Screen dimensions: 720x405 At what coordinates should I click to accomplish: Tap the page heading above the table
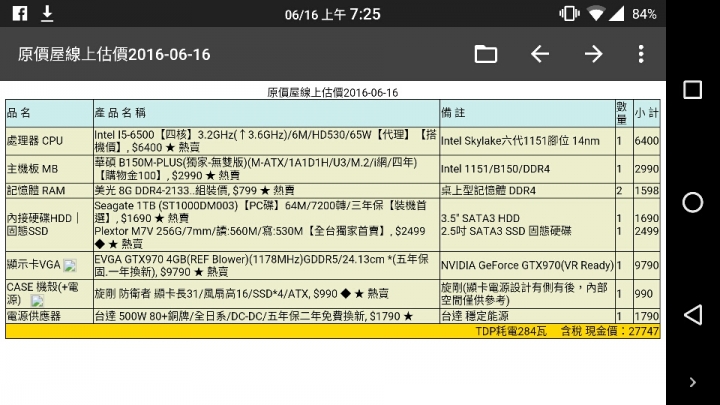[x=332, y=93]
